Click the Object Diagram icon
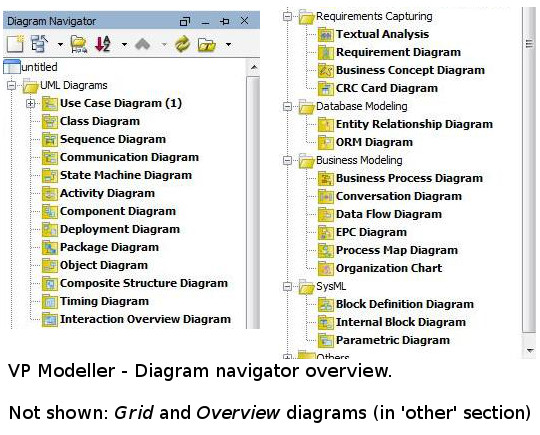Screen dimensions: 540x435 pos(50,265)
